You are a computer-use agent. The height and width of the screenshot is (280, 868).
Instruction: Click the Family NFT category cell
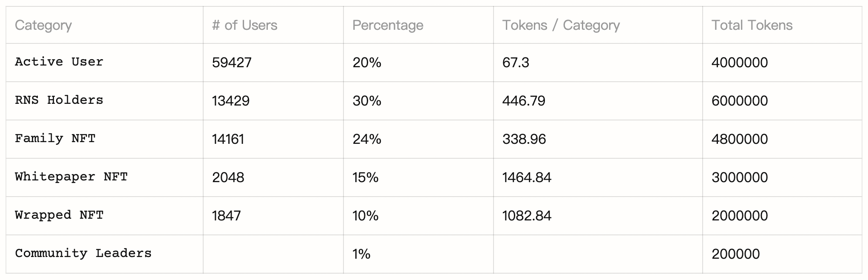coord(55,139)
